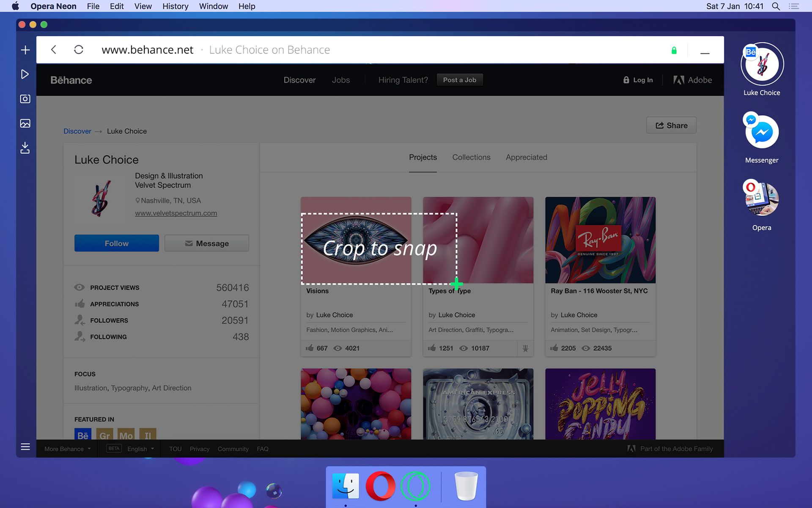
Task: Open the English language dropdown
Action: coord(140,449)
